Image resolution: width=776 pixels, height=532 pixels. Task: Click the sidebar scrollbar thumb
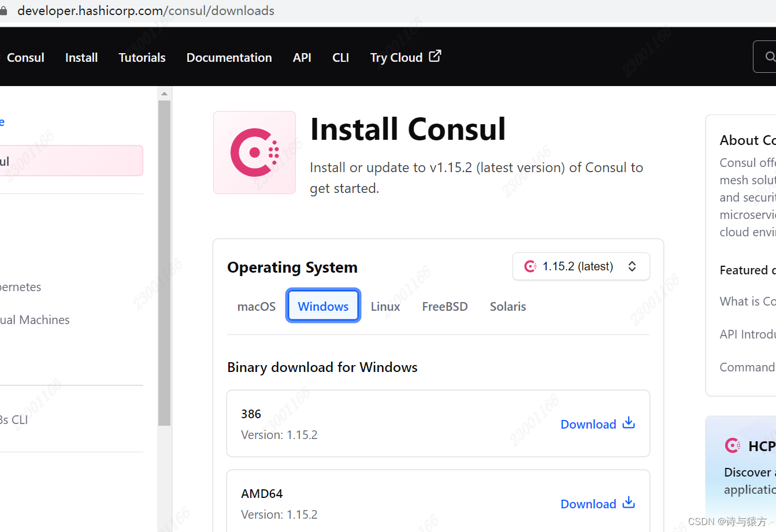[164, 263]
